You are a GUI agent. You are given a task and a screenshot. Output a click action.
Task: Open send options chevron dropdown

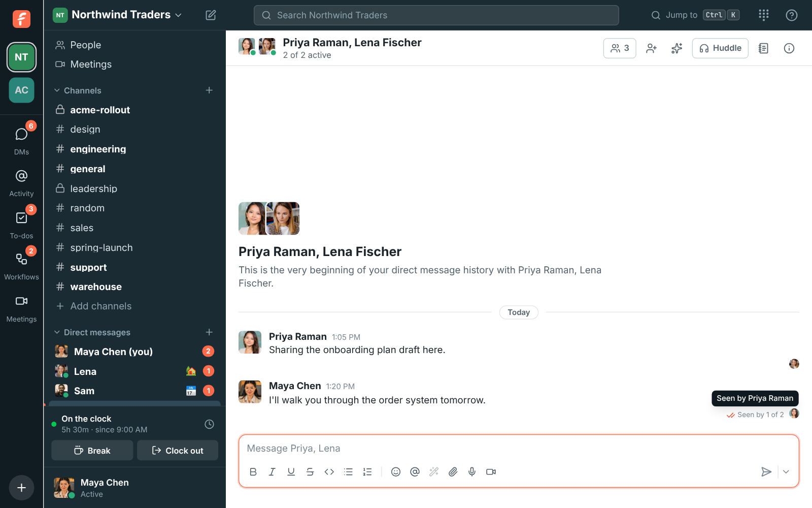[x=786, y=472]
